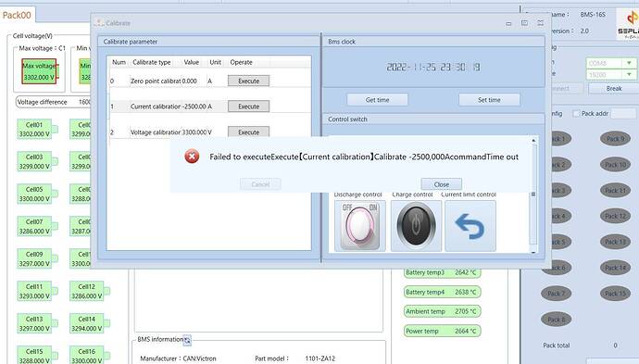Select the Pack 1 indicator
The width and height of the screenshot is (639, 364).
(x=561, y=139)
